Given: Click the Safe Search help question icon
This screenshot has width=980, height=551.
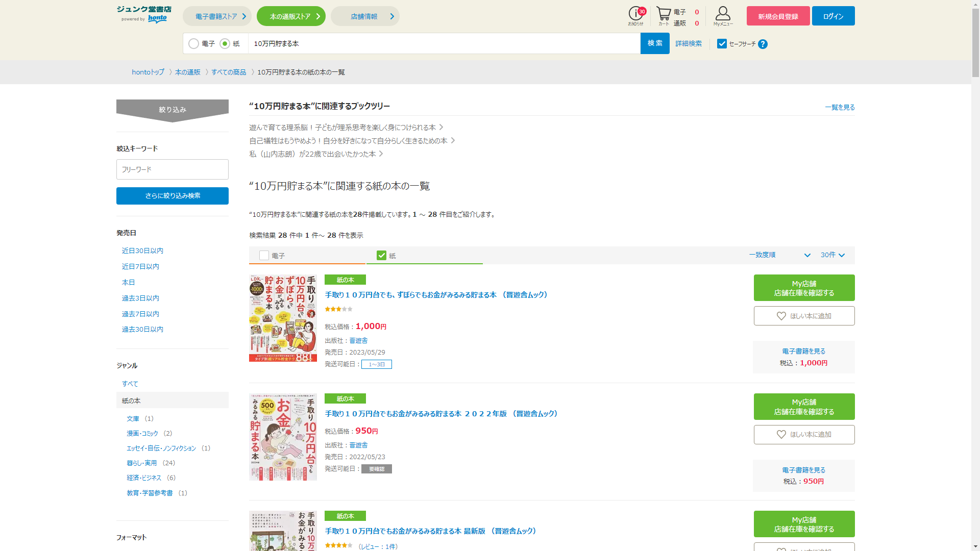Looking at the screenshot, I should pos(763,44).
